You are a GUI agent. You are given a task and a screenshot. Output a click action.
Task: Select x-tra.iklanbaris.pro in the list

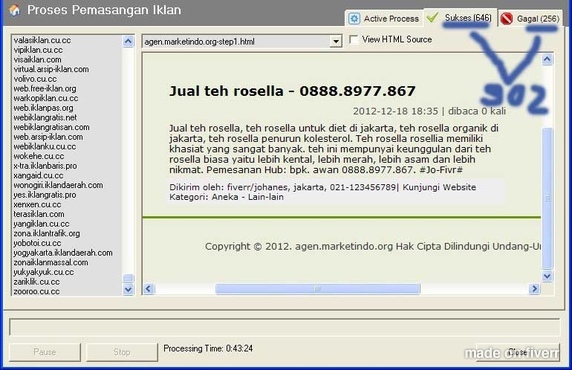pyautogui.click(x=45, y=166)
